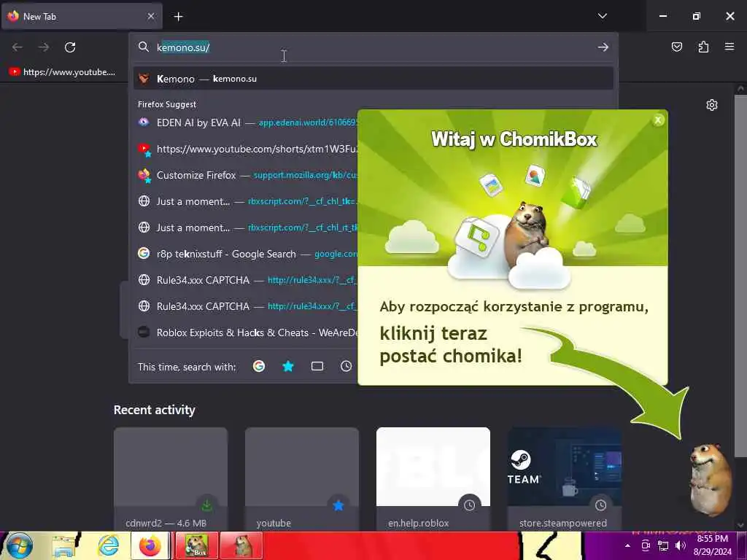Select first Just a moment... rbxscript suggestion
This screenshot has height=560, width=747.
[x=246, y=201]
